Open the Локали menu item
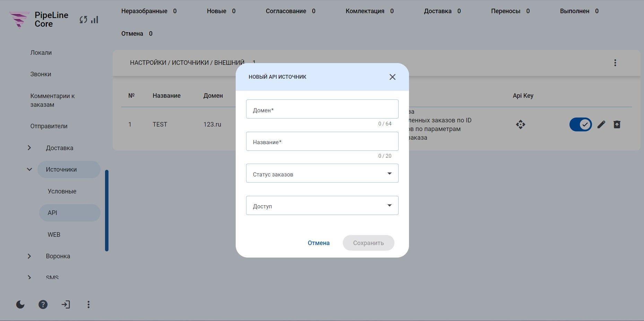This screenshot has height=321, width=644. (x=41, y=53)
